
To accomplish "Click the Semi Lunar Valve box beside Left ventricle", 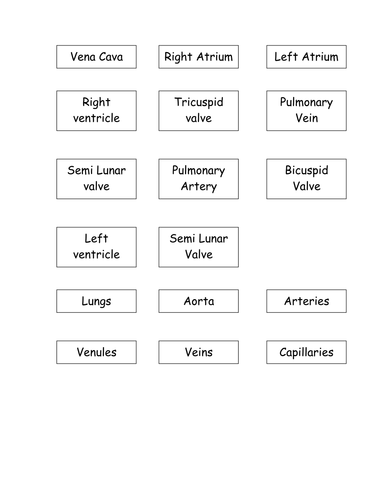I will pyautogui.click(x=199, y=247).
